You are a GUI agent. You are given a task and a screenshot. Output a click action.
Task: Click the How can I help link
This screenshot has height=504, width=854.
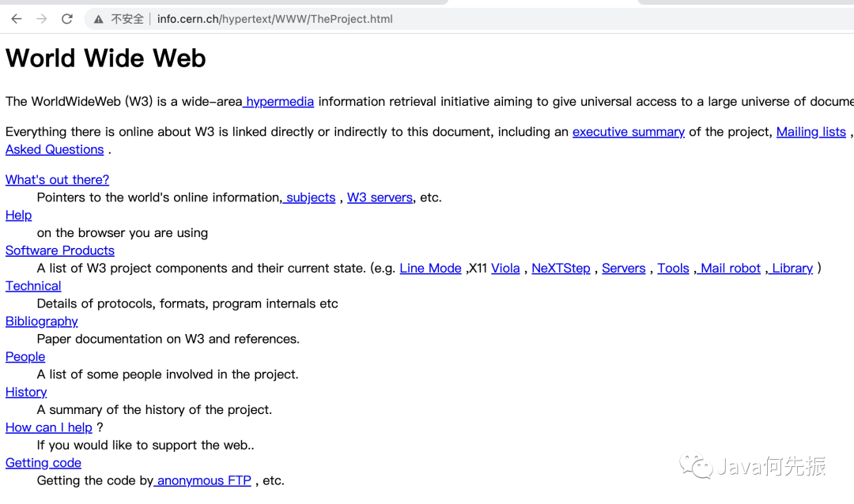[x=48, y=427]
